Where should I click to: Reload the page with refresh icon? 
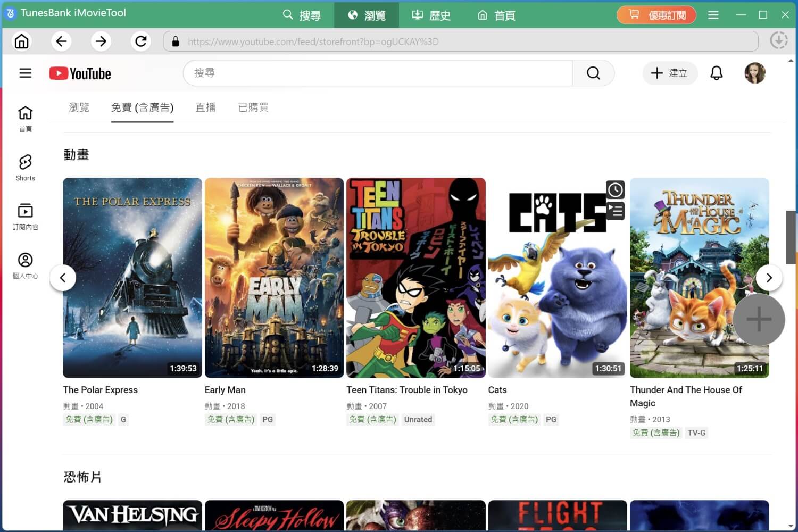140,41
